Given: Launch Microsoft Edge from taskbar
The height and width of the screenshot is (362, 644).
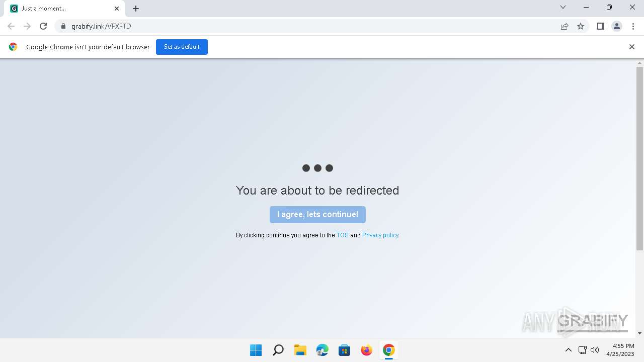Looking at the screenshot, I should tap(323, 350).
